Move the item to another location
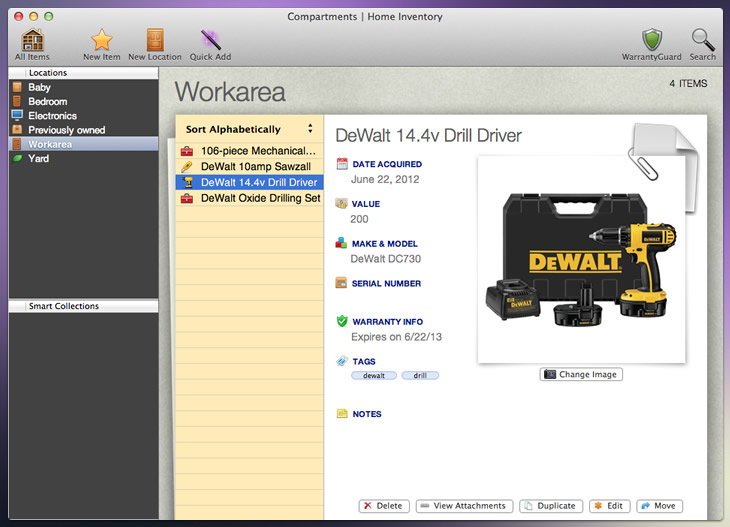 pyautogui.click(x=659, y=506)
